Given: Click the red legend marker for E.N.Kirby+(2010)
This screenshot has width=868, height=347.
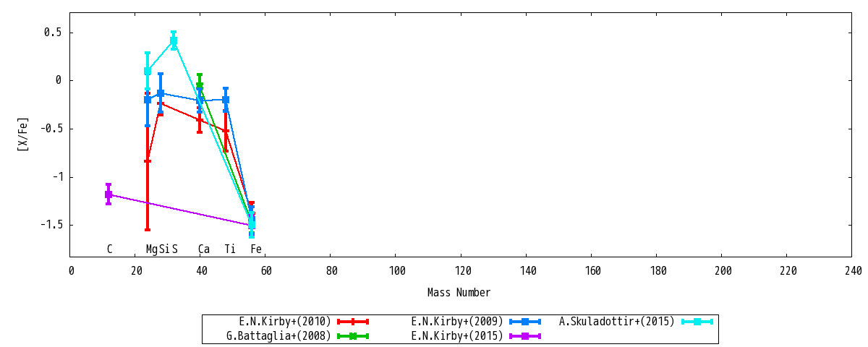Looking at the screenshot, I should [x=353, y=322].
